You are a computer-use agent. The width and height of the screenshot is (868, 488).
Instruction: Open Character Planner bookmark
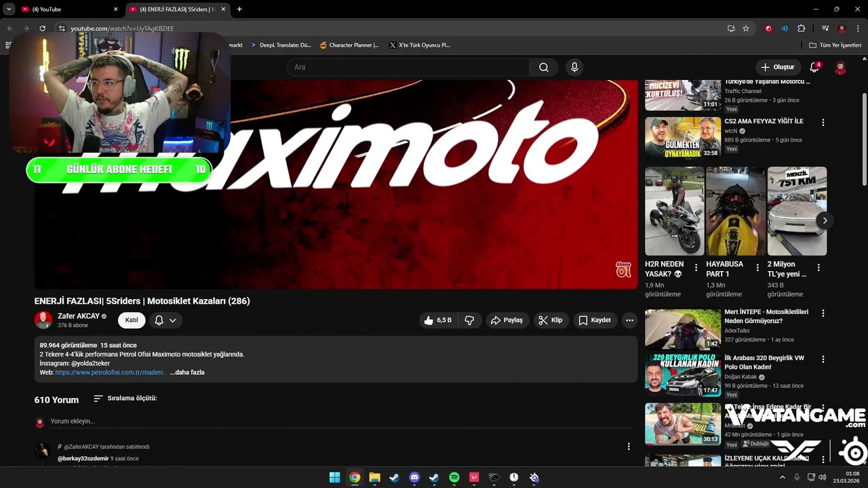tap(349, 45)
